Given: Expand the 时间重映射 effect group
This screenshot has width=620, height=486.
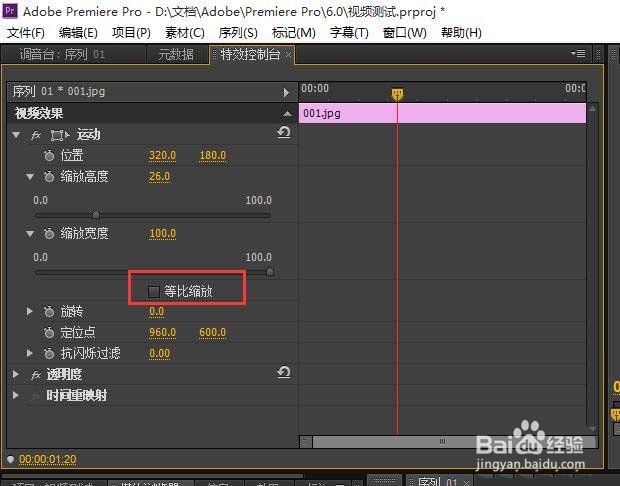Looking at the screenshot, I should click(16, 395).
